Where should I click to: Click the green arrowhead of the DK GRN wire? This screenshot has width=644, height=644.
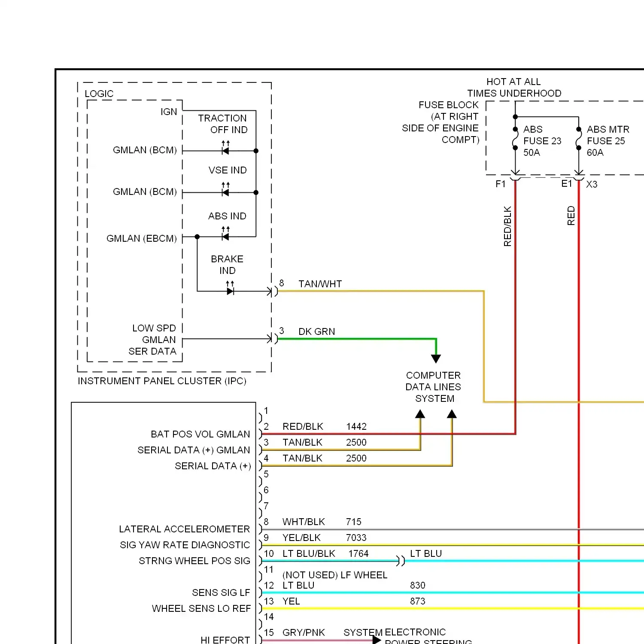point(436,359)
